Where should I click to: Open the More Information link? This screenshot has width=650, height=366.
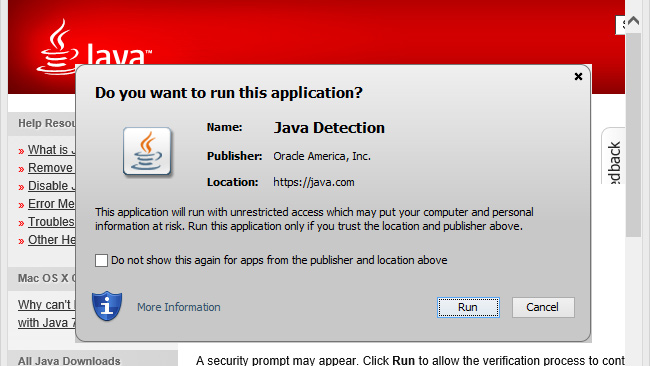[179, 307]
